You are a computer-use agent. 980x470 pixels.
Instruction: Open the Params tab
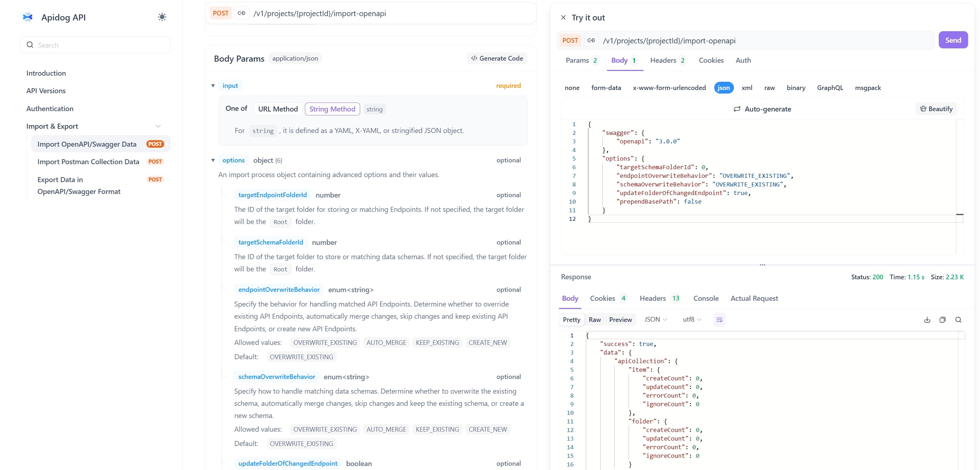click(x=582, y=61)
